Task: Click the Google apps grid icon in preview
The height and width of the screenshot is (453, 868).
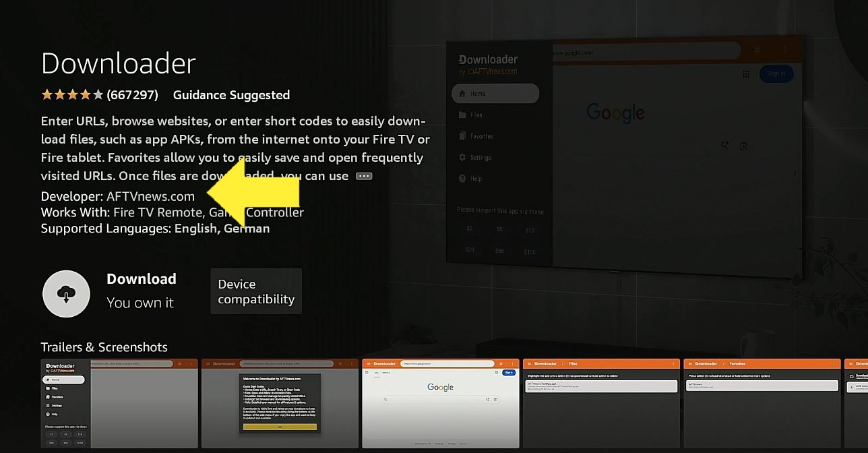Action: point(745,74)
